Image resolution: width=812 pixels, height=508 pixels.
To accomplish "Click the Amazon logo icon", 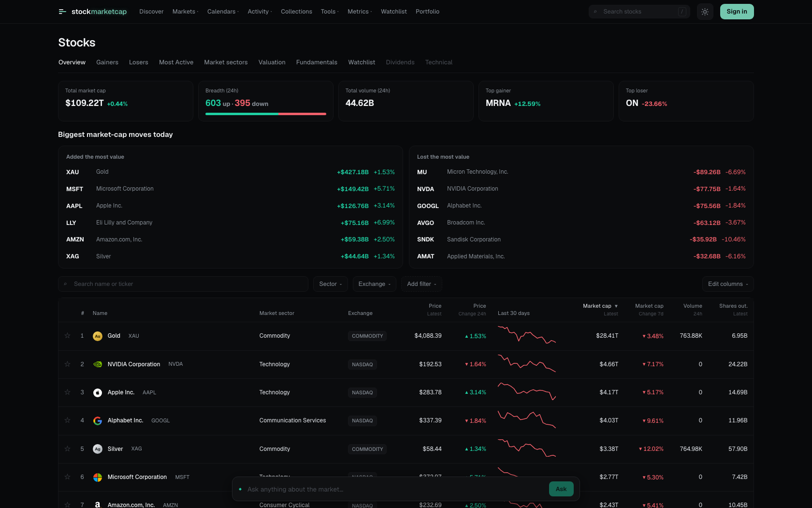I will (98, 505).
